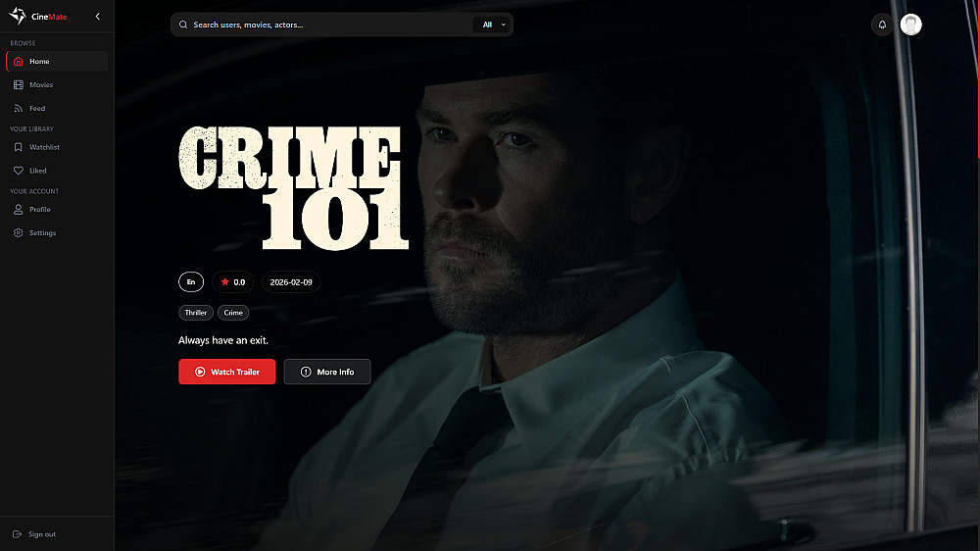Open More Info for Crime 101
This screenshot has height=551, width=980.
pos(327,372)
